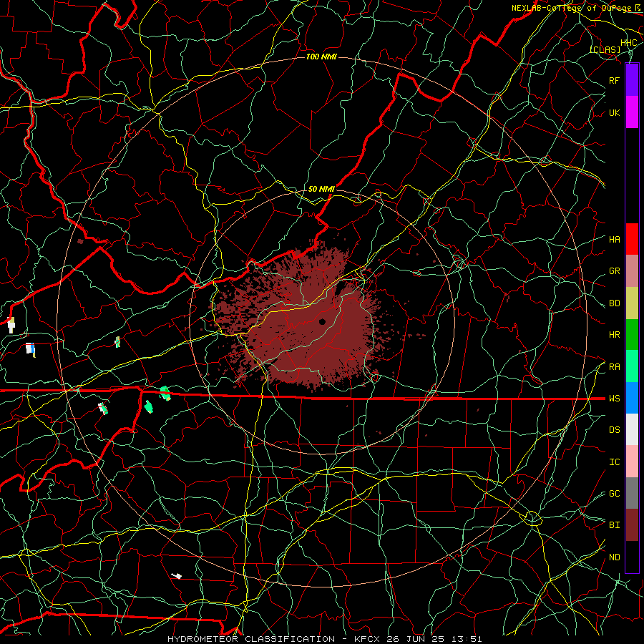Pick the HR green legend swatch
644x644 pixels.
click(632, 335)
